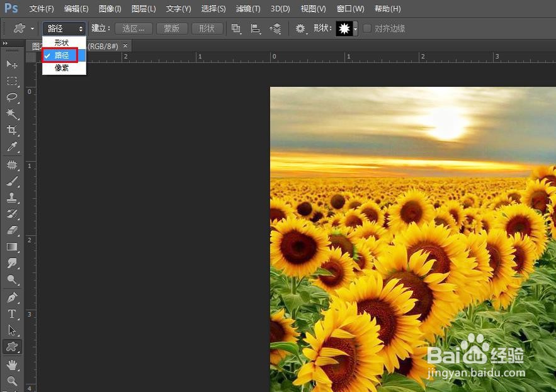Select the Pen tool
The image size is (556, 392).
(x=12, y=298)
